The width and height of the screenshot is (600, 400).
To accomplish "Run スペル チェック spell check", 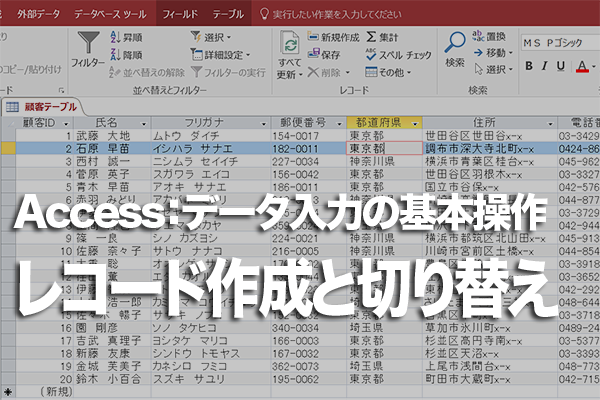I will coord(398,55).
